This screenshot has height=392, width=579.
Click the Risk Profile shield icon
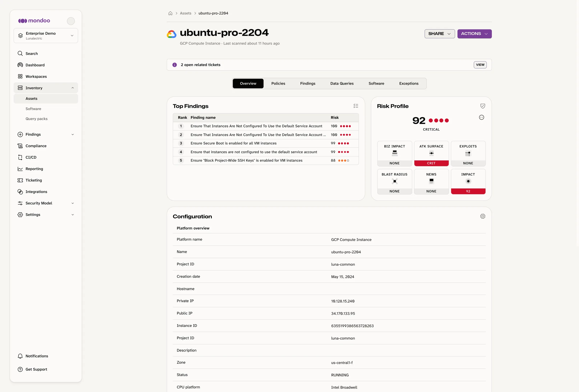(x=482, y=106)
